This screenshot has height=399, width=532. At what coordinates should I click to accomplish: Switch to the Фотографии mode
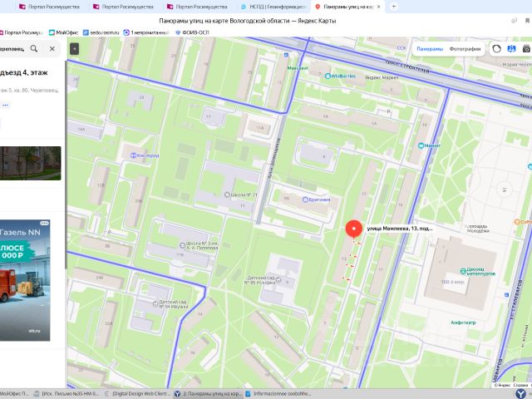[465, 49]
